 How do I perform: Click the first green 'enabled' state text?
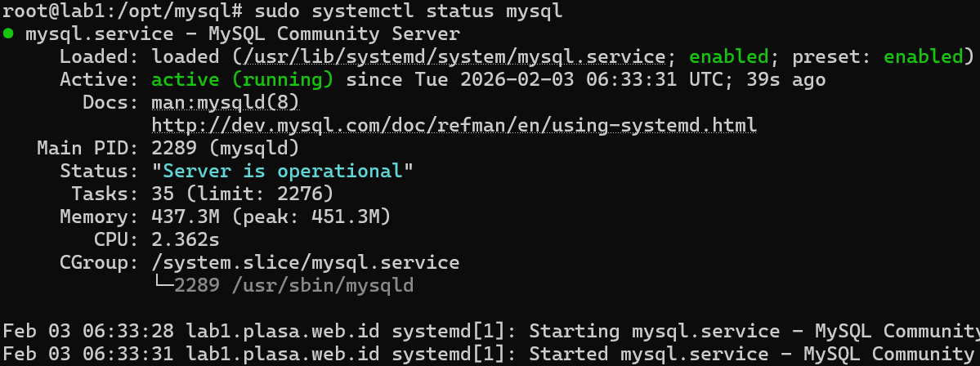pos(729,57)
